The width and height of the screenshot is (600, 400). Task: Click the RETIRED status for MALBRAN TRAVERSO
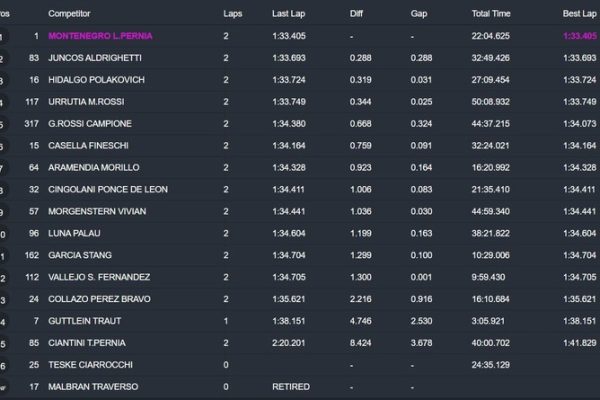[290, 386]
